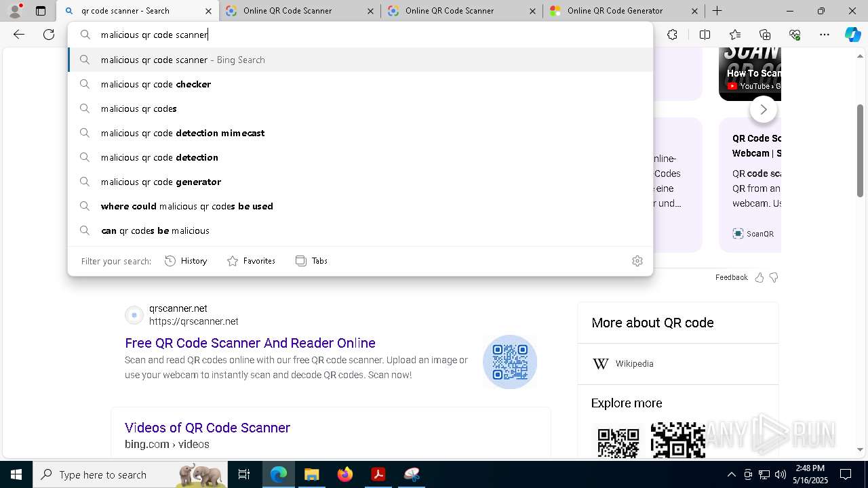Open Collections icon in toolbar
868x488 pixels.
coord(765,35)
